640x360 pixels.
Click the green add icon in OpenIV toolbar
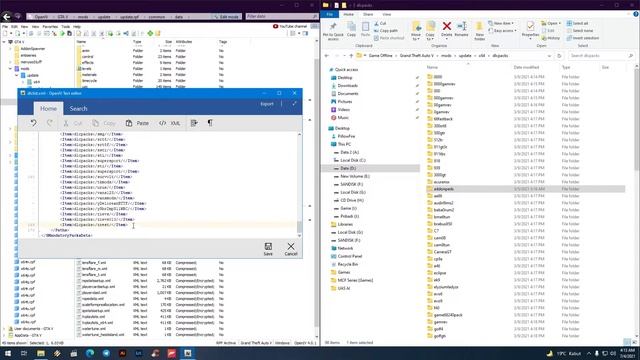pos(150,33)
